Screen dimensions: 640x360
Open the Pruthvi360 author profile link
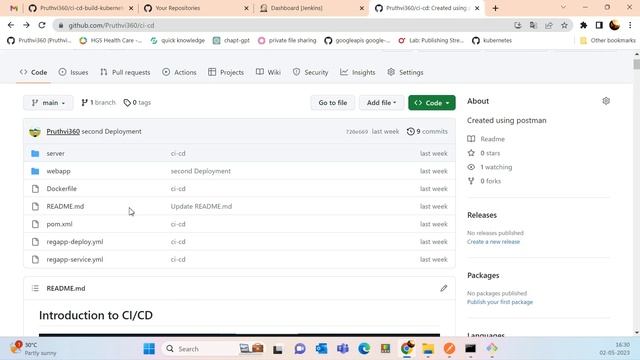click(63, 131)
